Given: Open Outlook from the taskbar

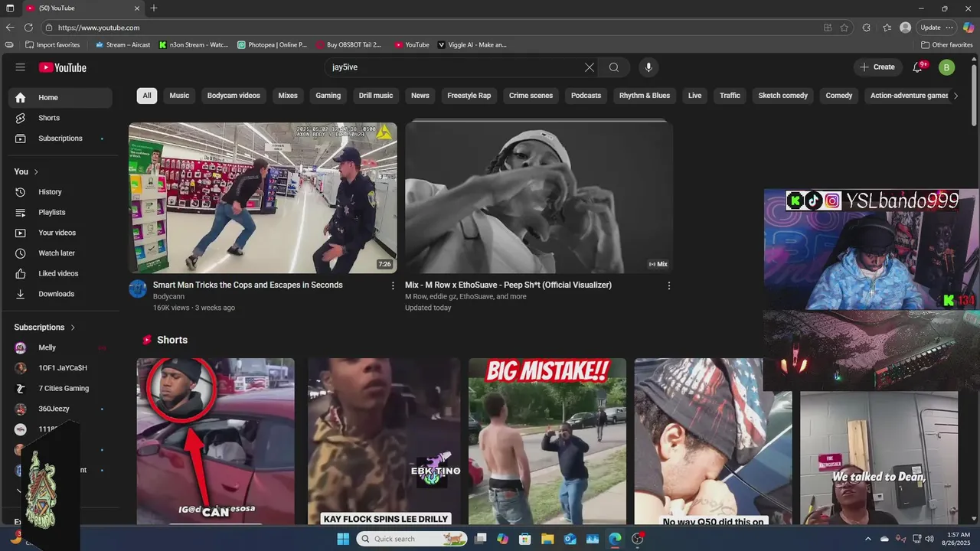Looking at the screenshot, I should 570,539.
